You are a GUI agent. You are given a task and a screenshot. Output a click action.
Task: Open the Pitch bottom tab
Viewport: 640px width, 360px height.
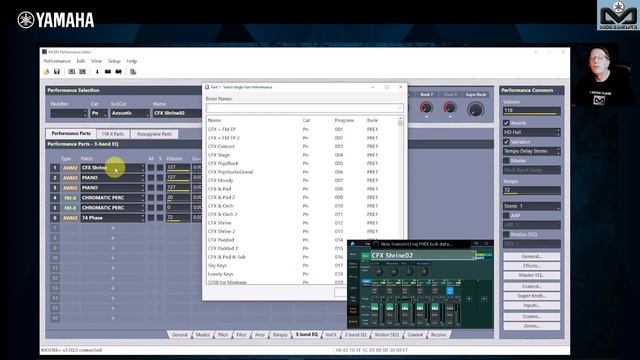coord(223,335)
